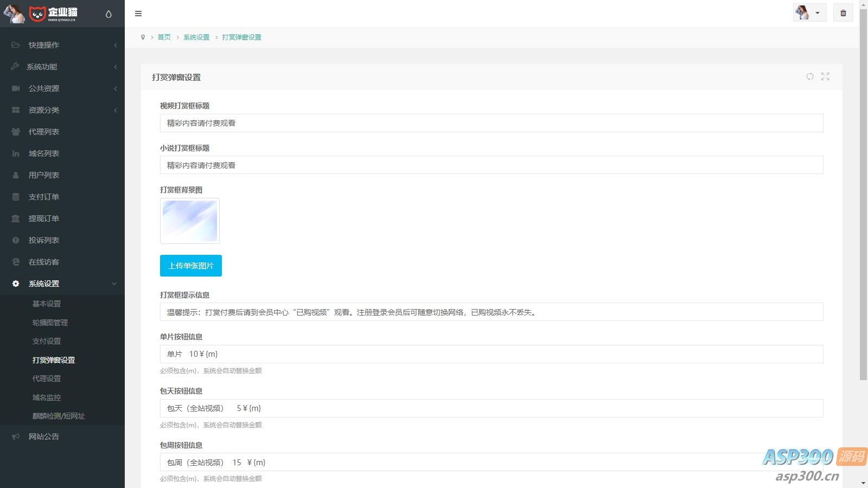Open 支付设置 submenu item
The width and height of the screenshot is (868, 488).
[47, 341]
